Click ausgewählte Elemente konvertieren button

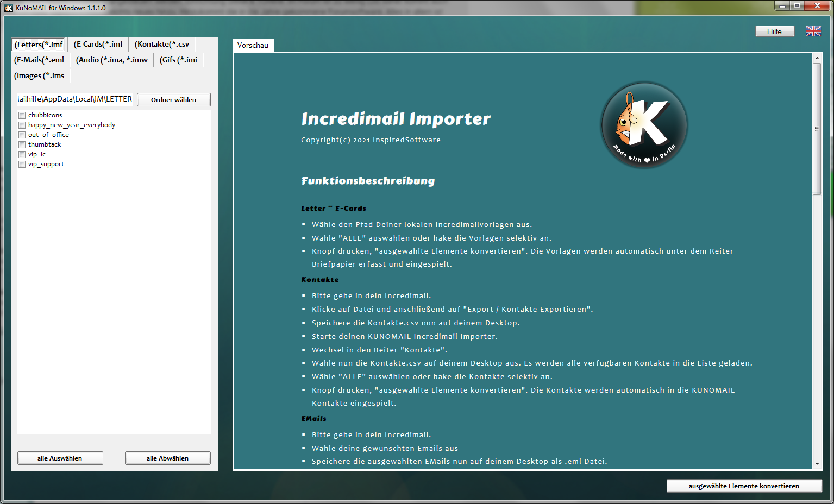744,486
